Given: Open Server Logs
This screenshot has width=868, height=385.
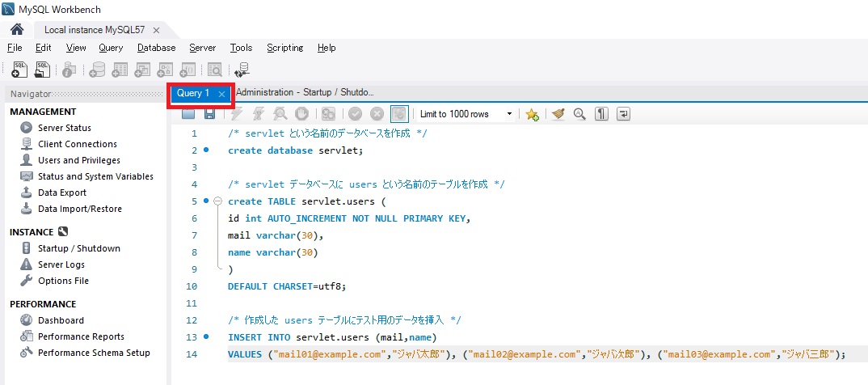Looking at the screenshot, I should (x=61, y=264).
